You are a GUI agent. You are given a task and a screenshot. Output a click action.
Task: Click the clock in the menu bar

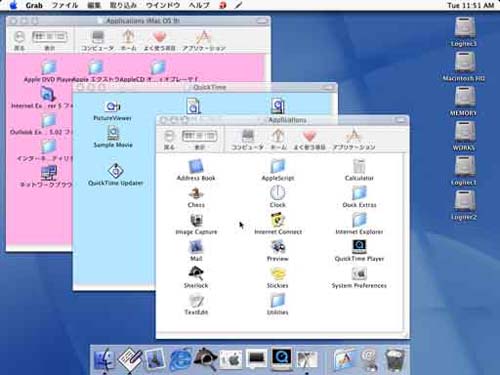470,5
